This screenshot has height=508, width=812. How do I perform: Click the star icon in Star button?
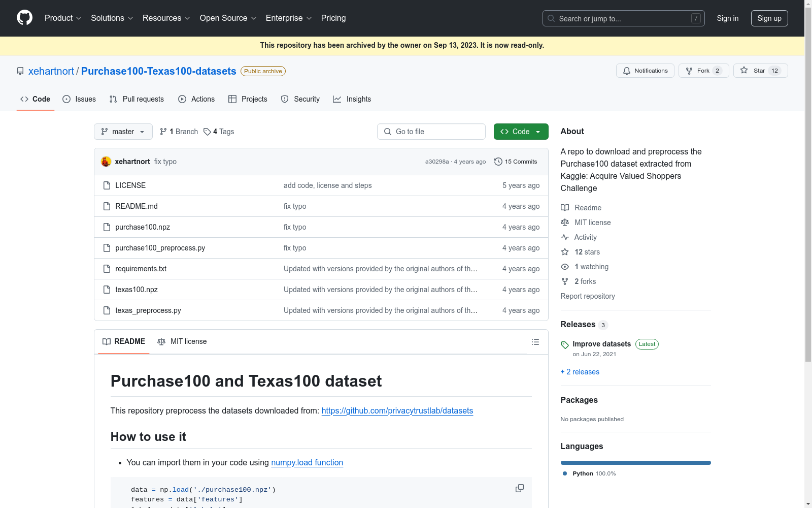[x=744, y=70]
